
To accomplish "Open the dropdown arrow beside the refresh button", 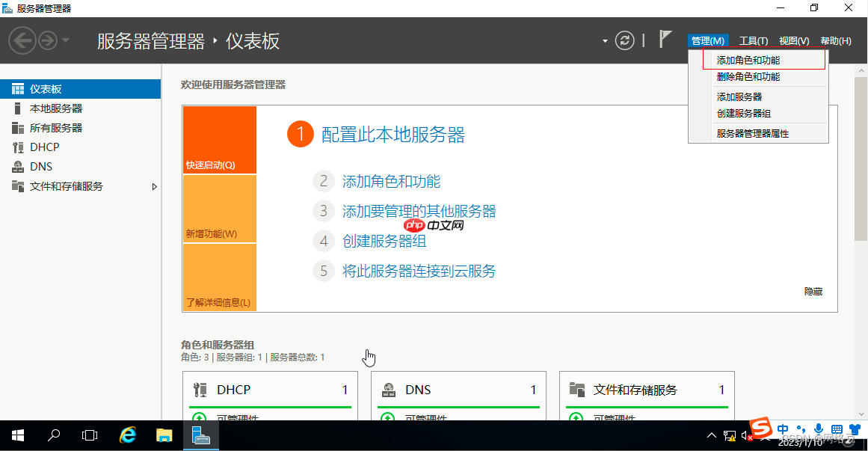I will (x=605, y=40).
